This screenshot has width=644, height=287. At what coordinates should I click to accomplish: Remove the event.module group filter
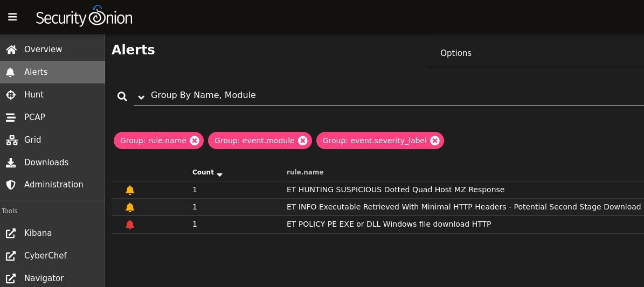[x=303, y=141]
